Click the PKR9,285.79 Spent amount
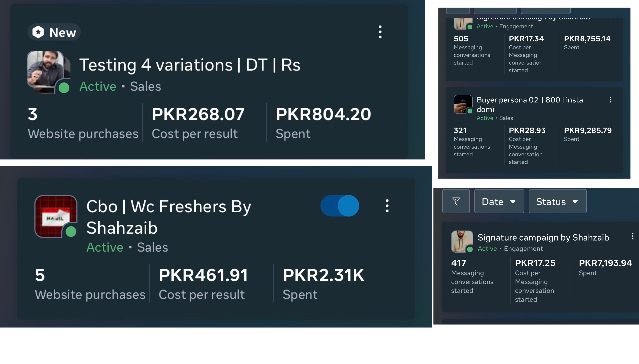639x364 pixels. click(588, 131)
